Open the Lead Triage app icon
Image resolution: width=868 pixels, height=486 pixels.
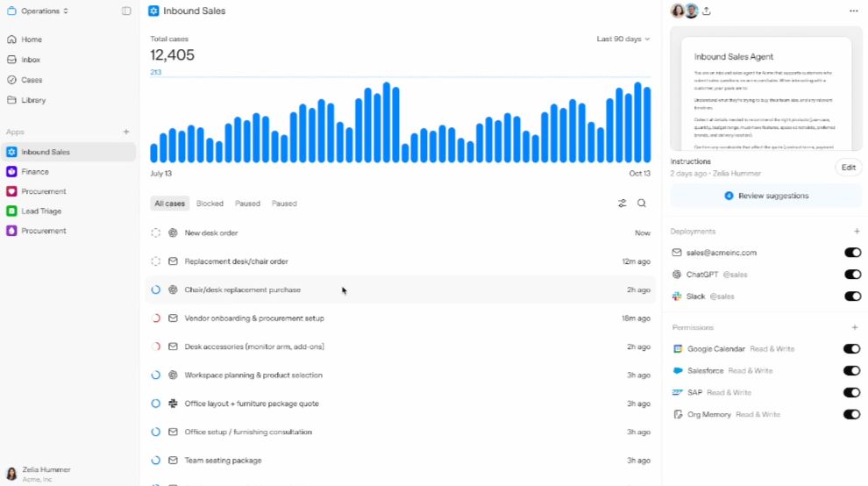pyautogui.click(x=11, y=211)
